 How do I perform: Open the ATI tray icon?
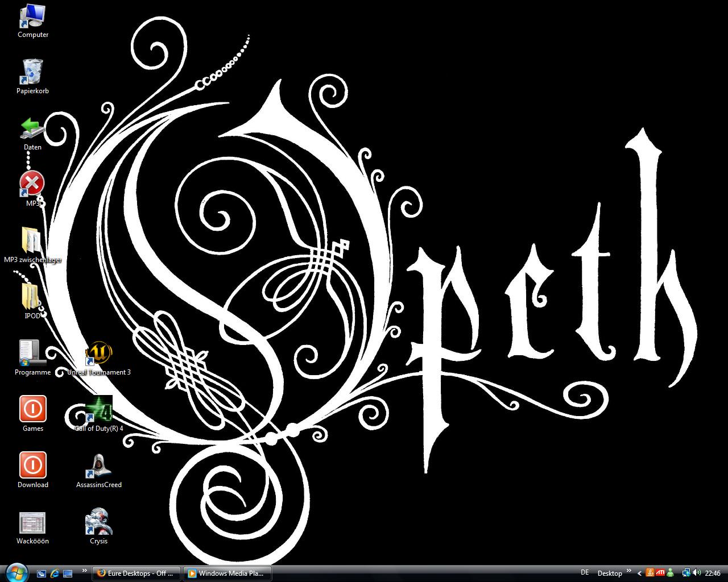point(660,573)
